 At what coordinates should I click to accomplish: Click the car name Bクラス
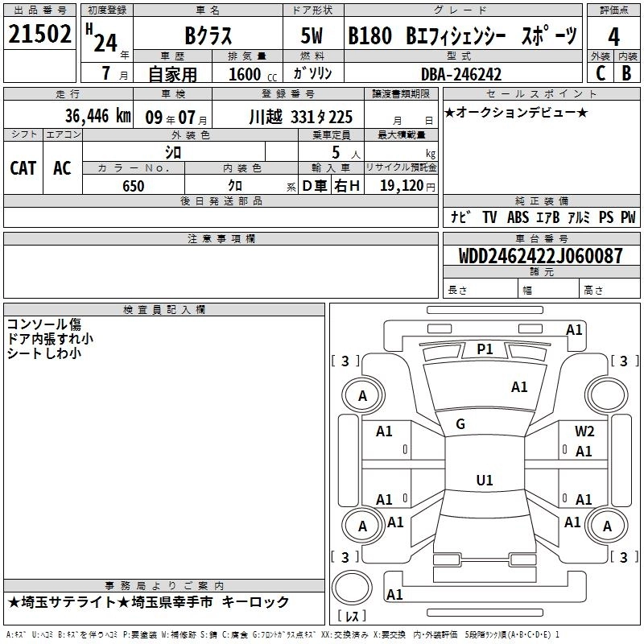[208, 35]
